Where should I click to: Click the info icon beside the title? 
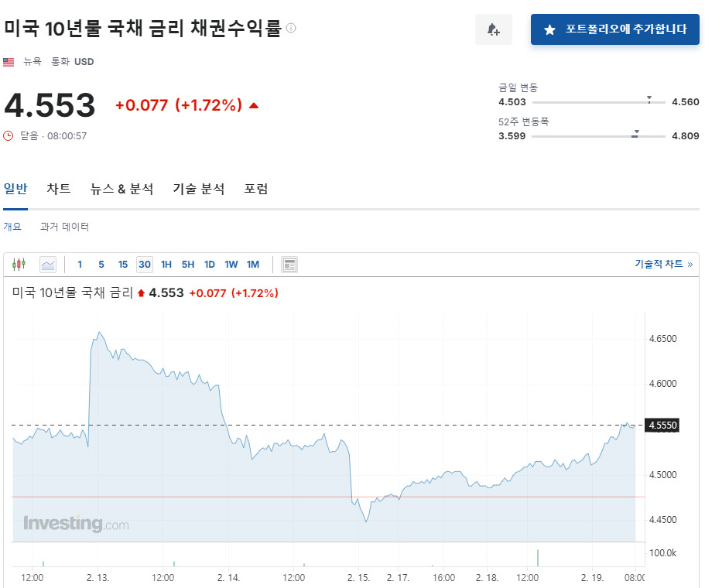(291, 29)
